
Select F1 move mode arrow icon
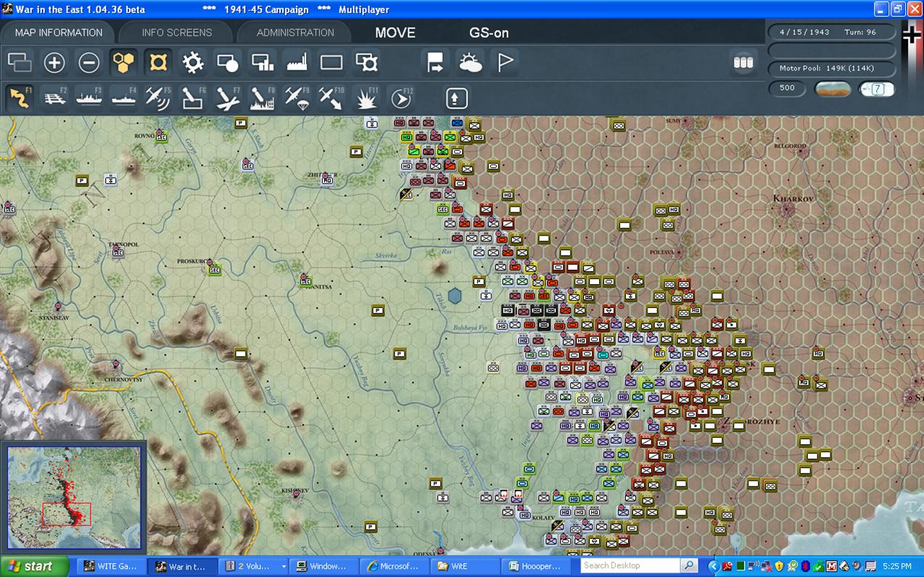20,98
